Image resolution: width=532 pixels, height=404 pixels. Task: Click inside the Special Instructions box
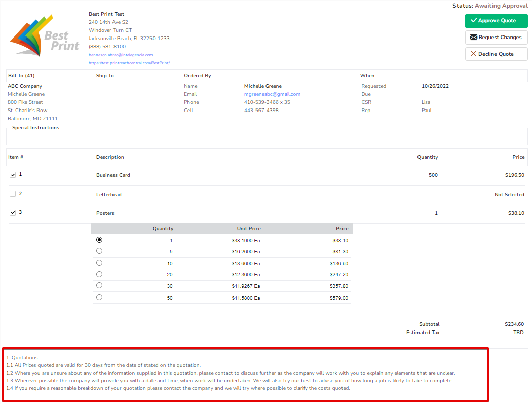(267, 138)
